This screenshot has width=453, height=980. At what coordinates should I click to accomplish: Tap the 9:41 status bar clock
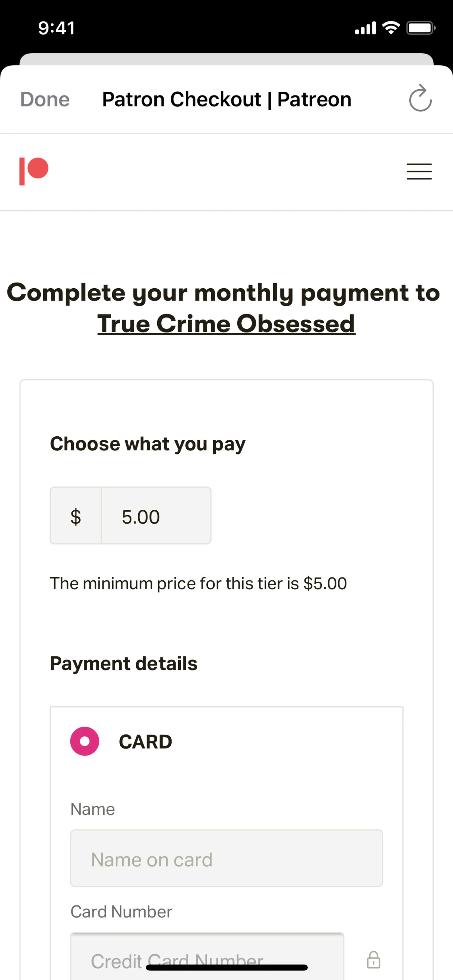(56, 28)
